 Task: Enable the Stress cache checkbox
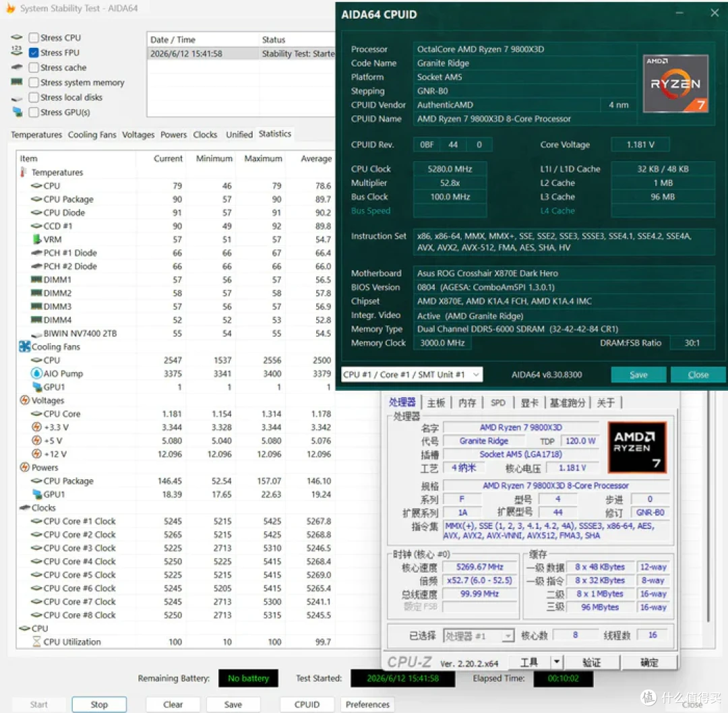click(34, 67)
